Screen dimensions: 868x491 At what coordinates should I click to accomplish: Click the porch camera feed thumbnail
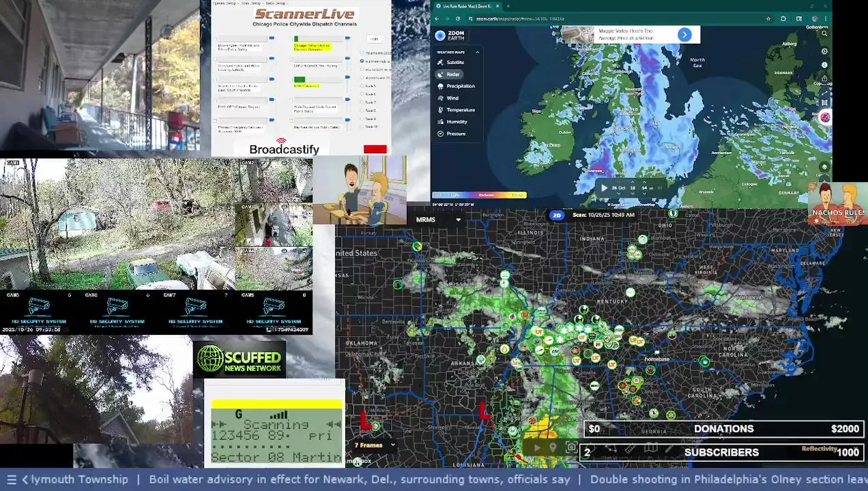(x=100, y=75)
